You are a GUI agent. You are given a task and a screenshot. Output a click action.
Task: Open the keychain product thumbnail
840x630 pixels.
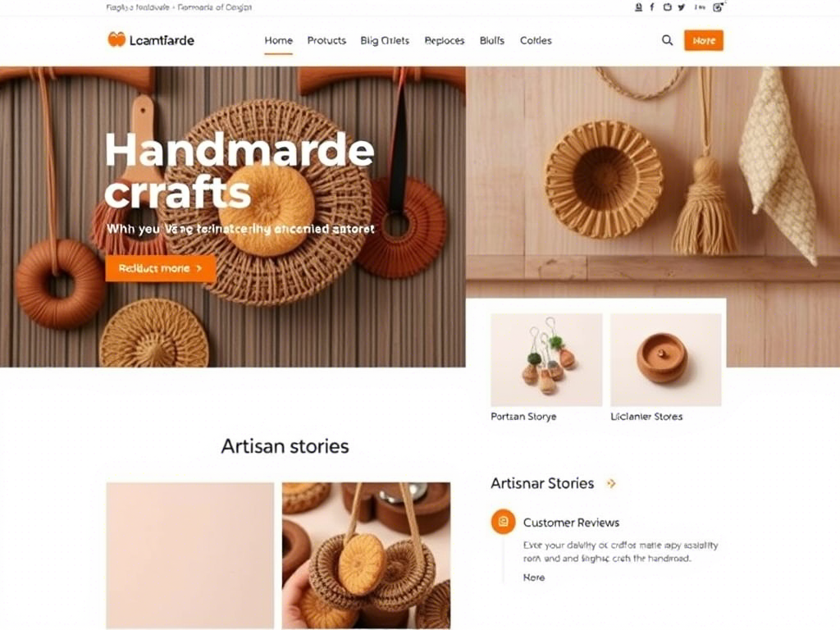pos(546,359)
